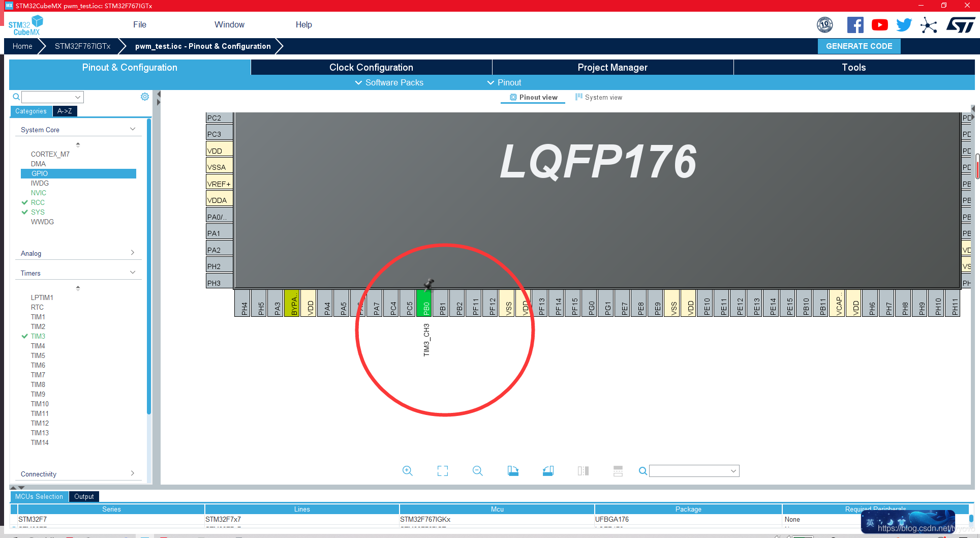This screenshot has height=538, width=980.
Task: Click the pwm_test.ioc breadcrumb
Action: [x=203, y=46]
